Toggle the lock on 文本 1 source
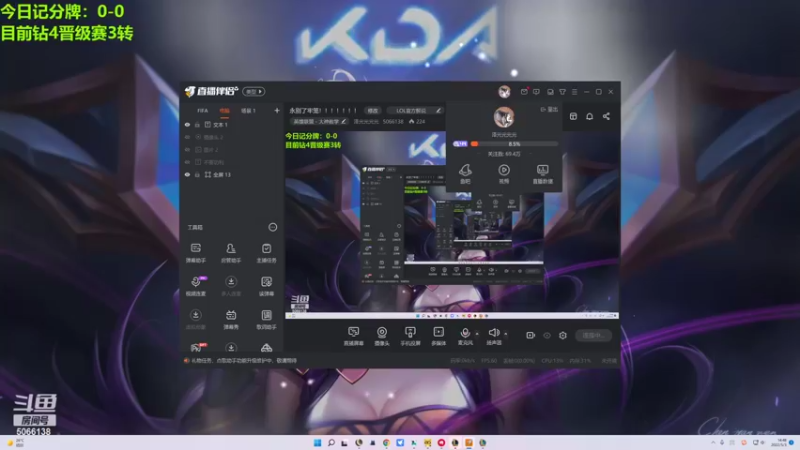Viewport: 800px width, 450px height. tap(197, 124)
